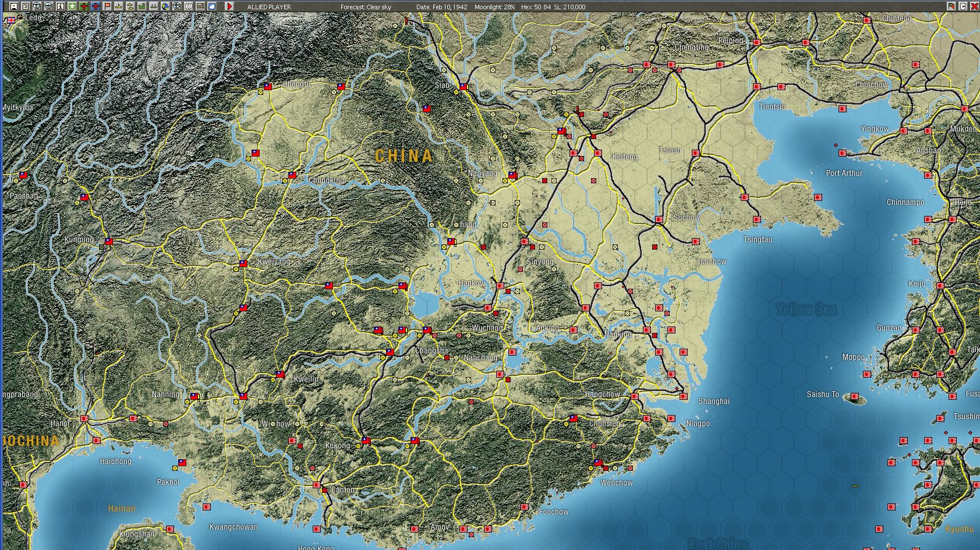Click the 'Kaifeng' city label

(x=625, y=157)
